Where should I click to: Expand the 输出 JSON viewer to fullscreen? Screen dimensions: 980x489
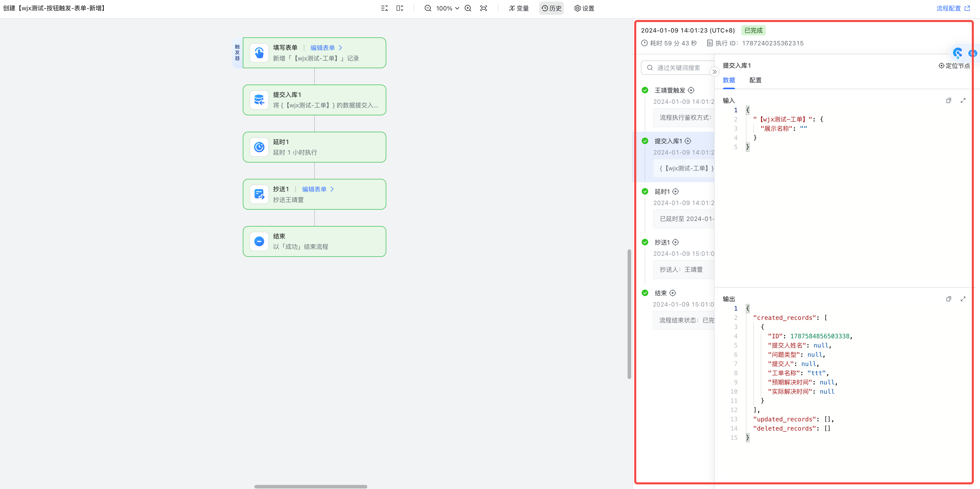[x=963, y=299]
